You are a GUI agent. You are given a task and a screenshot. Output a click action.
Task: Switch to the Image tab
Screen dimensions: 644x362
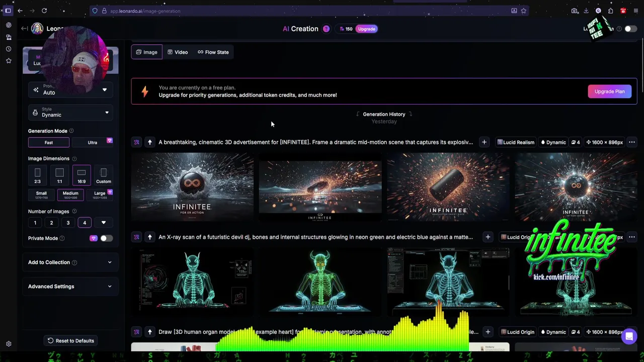[146, 52]
